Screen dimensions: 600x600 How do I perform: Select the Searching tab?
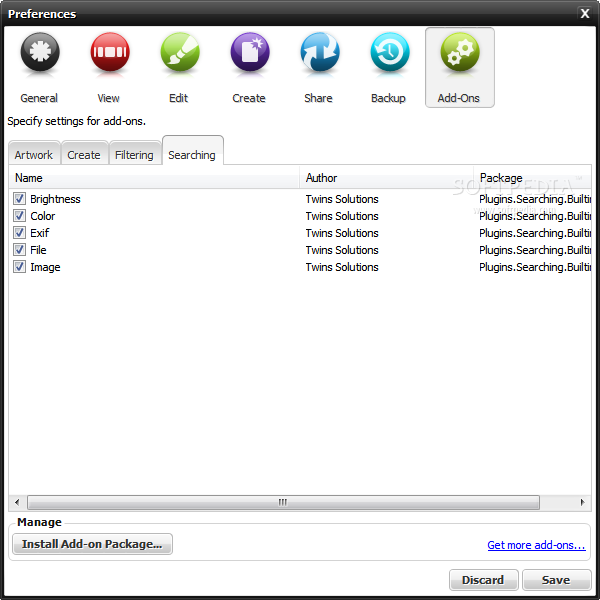tap(192, 152)
